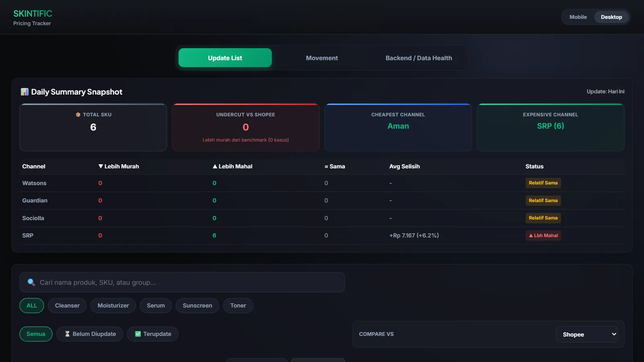Click Relatif Sama badge for Guardian
The width and height of the screenshot is (644, 362).
point(543,200)
